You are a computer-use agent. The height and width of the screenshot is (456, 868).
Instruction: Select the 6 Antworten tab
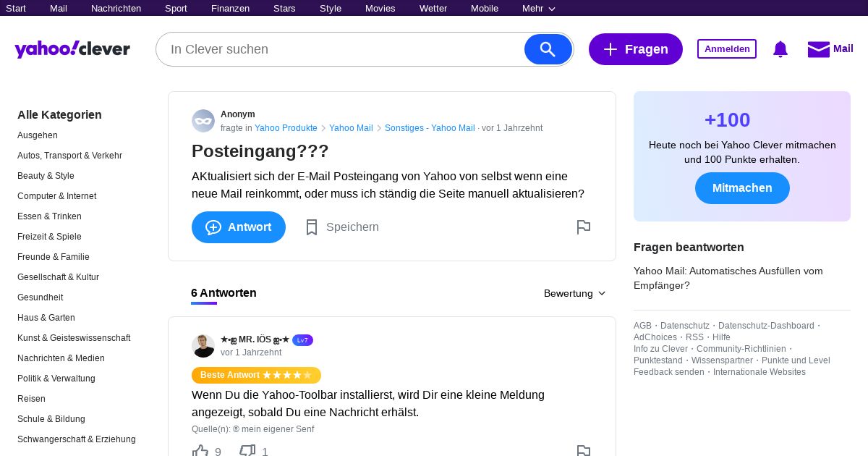[x=224, y=293]
